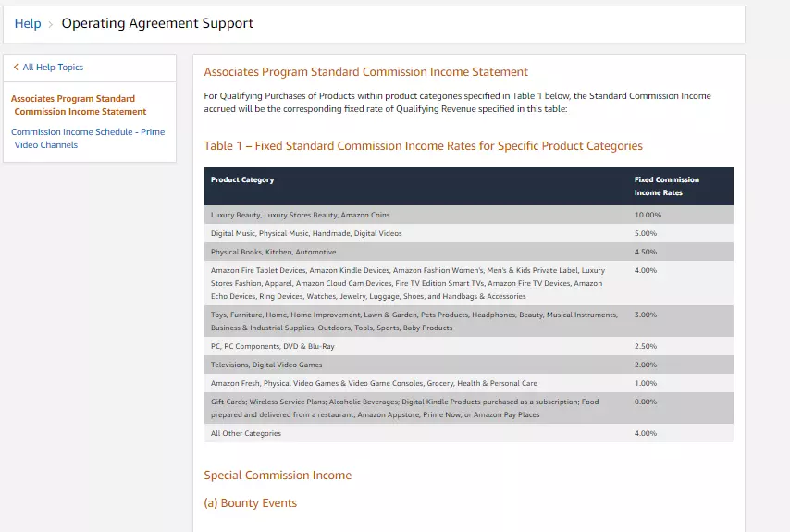Open Associates Program Standard Commission Income Statement sidebar link
Viewport: 790px width, 532px height.
(79, 105)
